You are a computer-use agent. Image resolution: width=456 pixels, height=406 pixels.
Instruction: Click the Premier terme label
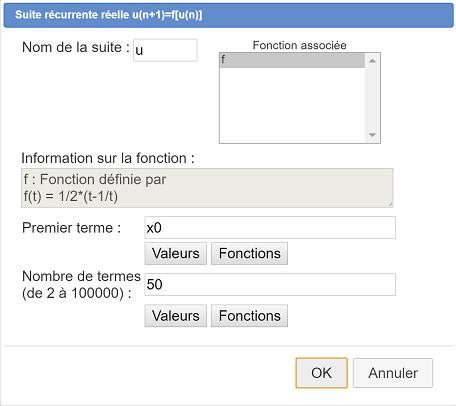click(x=71, y=228)
